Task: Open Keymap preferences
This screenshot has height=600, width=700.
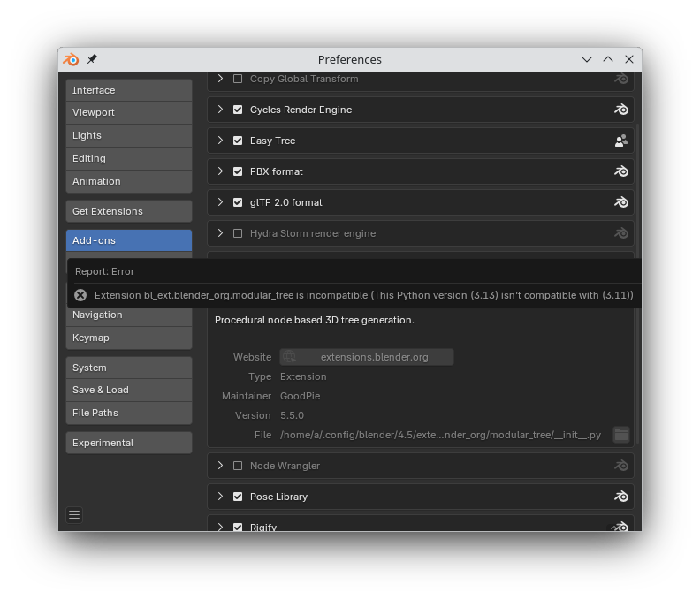Action: pos(129,338)
